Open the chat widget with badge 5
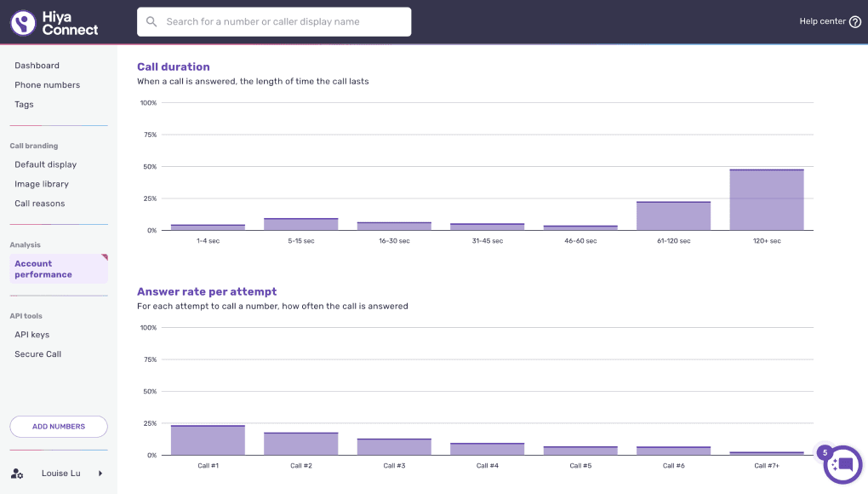Screen dimensions: 868x494 click(x=842, y=465)
